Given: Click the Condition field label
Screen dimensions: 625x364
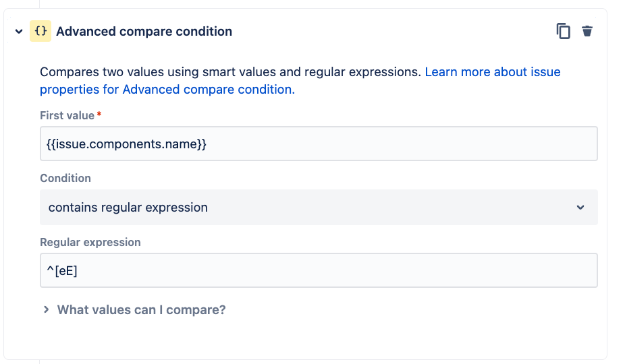Looking at the screenshot, I should tap(65, 178).
